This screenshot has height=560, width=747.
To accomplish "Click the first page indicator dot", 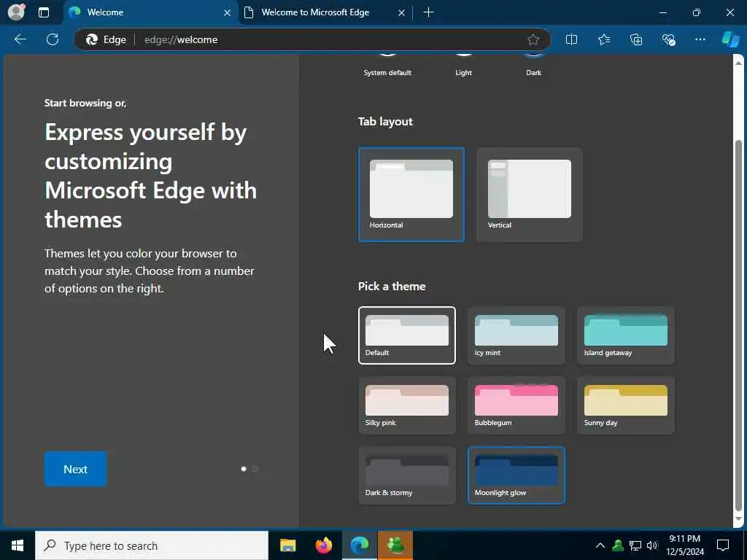I will point(244,469).
